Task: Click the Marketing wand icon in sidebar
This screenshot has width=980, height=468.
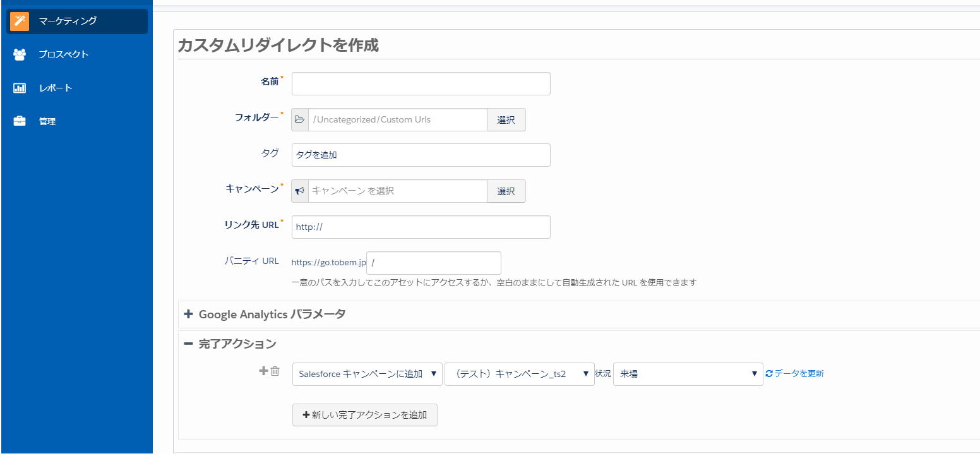Action: pos(20,21)
